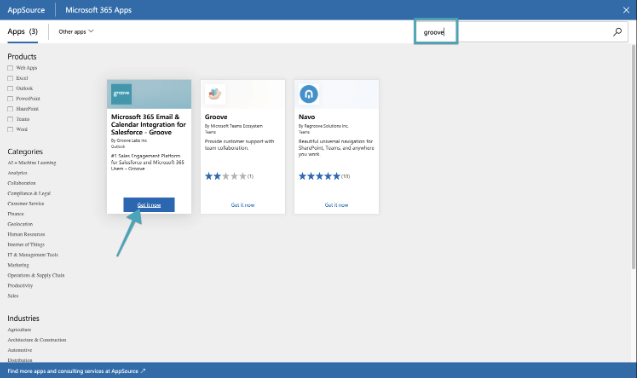Select the Navo app round icon

point(309,94)
